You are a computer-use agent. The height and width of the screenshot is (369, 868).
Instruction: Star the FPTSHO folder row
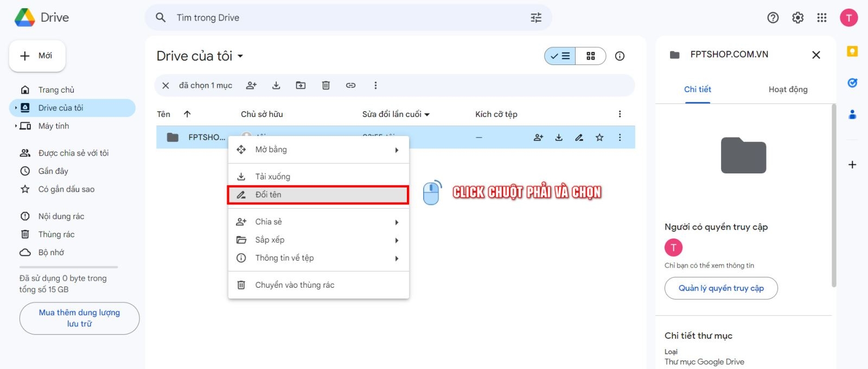(599, 138)
